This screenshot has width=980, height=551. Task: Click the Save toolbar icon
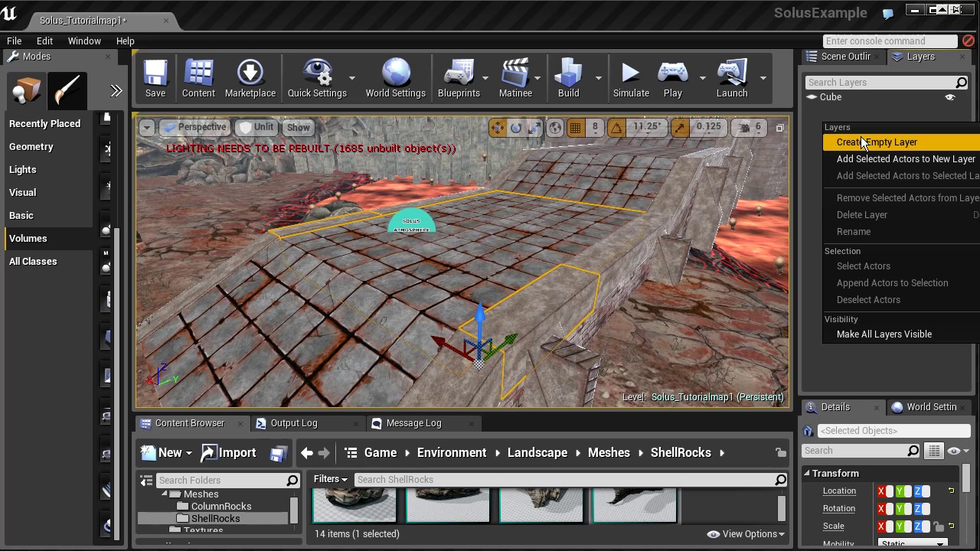point(155,79)
